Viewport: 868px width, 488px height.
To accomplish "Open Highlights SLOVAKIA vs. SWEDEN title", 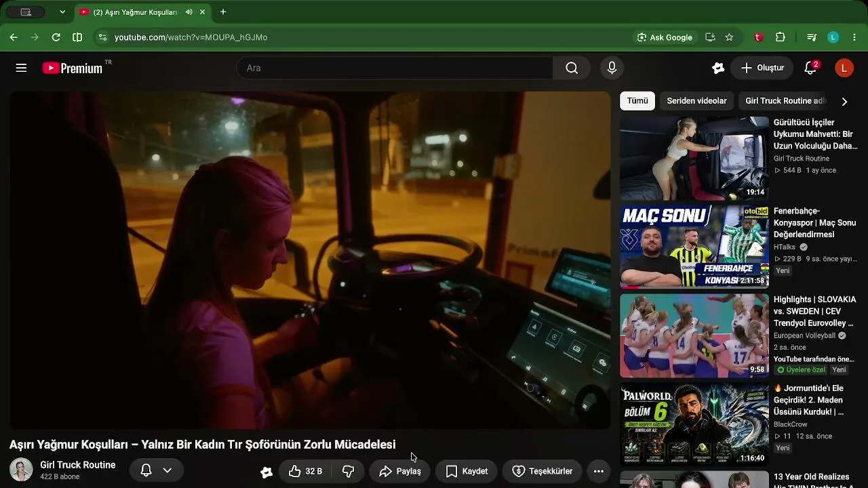I will tap(814, 311).
